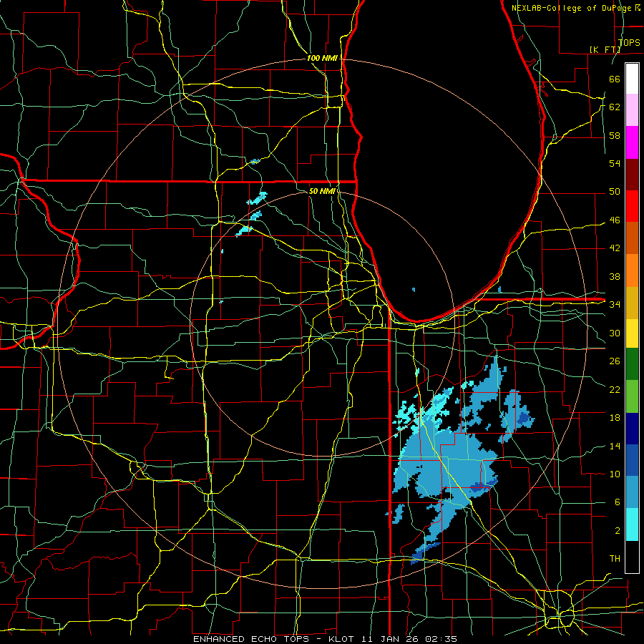The height and width of the screenshot is (644, 644).
Task: Click the legend value 34
Action: [615, 304]
